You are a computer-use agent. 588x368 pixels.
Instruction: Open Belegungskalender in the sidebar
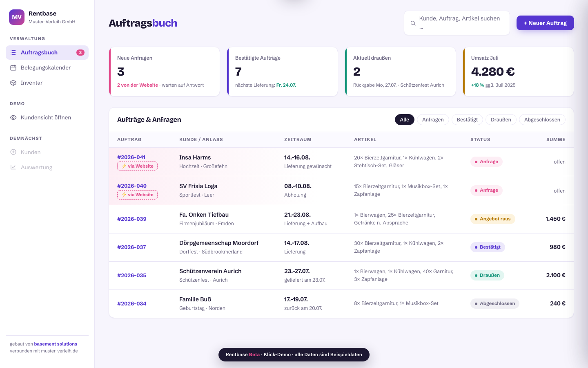click(47, 67)
